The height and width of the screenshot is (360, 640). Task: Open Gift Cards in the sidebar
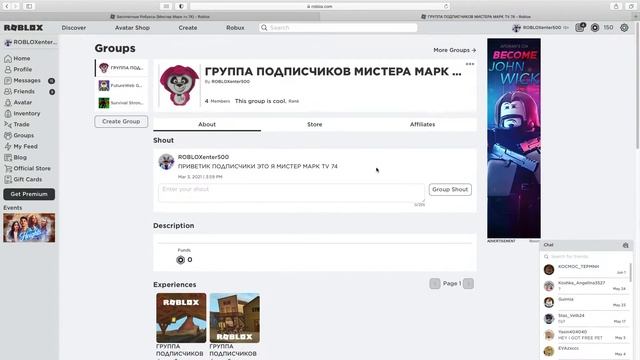tap(28, 180)
